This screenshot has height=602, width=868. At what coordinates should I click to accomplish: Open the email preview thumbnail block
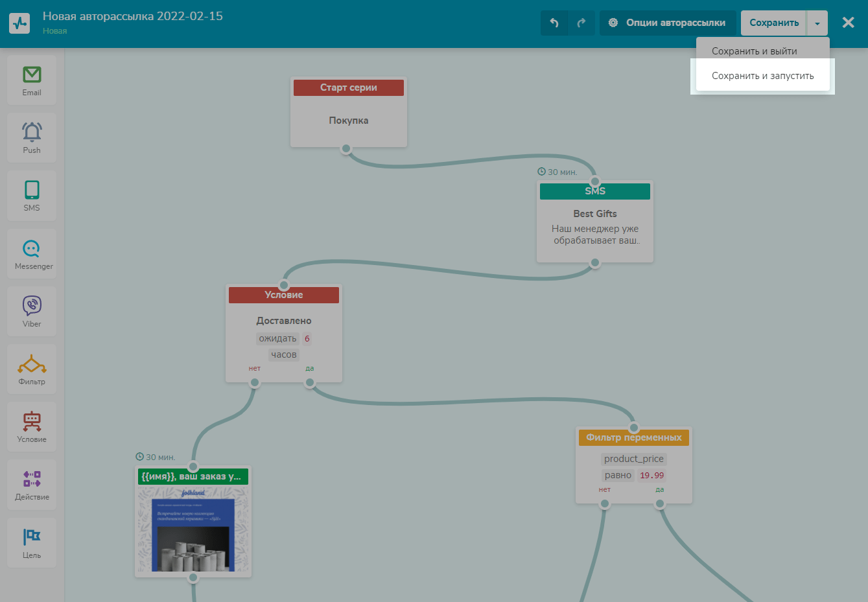coord(193,531)
